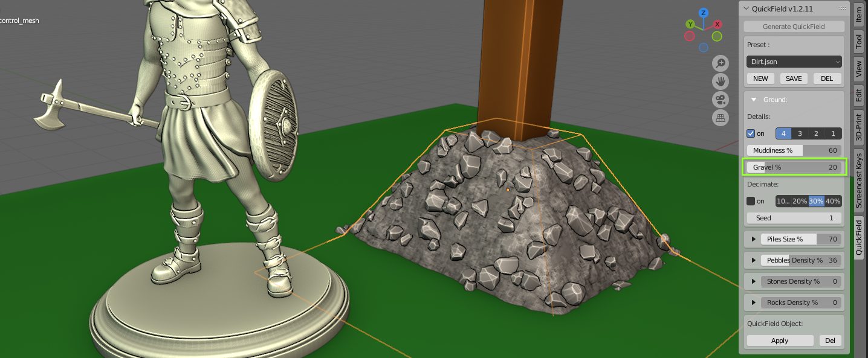Click the negative Y green circle on the gizmo

point(717,36)
